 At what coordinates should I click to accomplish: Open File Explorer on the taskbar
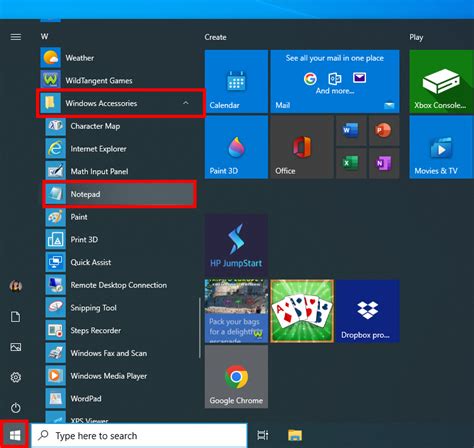(x=295, y=435)
